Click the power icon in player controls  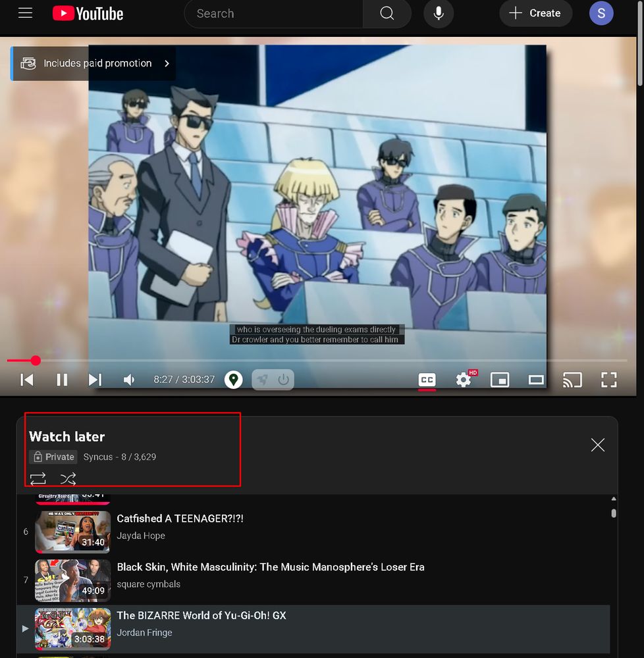click(x=283, y=380)
